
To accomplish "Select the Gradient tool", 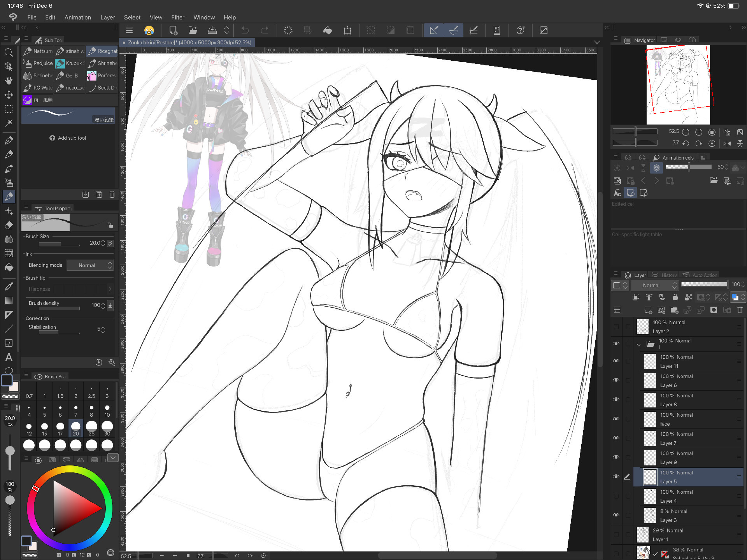I will (x=9, y=300).
